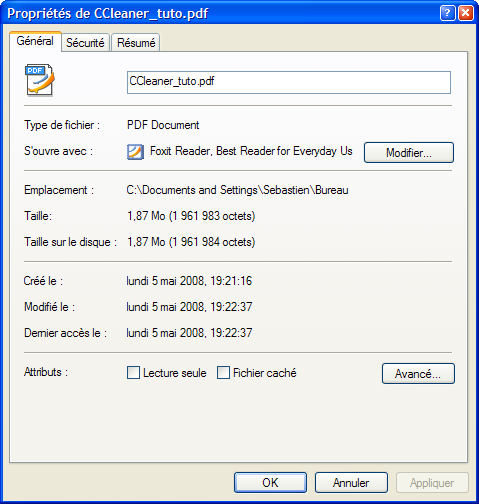
Task: Enable the Lecture seule checkbox
Action: 133,373
